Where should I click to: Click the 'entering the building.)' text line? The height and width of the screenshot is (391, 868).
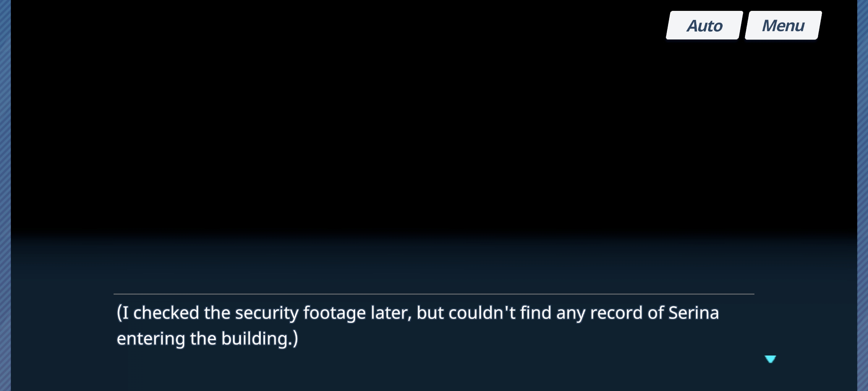[207, 339]
